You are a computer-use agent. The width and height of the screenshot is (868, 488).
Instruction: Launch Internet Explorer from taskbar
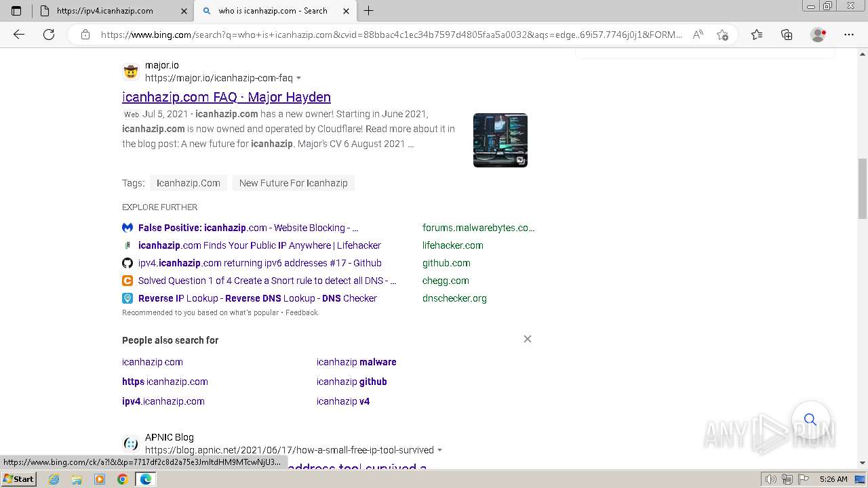click(54, 479)
